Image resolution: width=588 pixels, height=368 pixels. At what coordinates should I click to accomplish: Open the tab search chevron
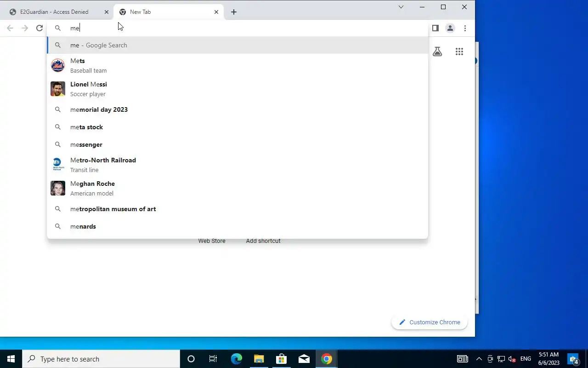(401, 7)
